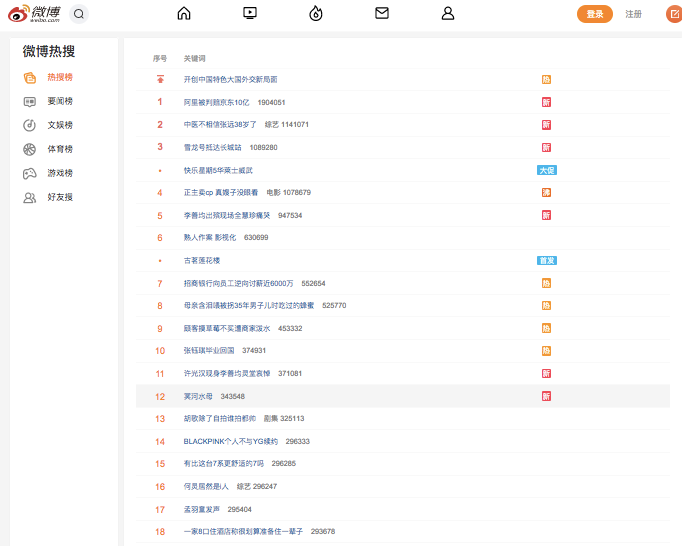
Task: Click 热 badge on 招商银行 row
Action: pos(546,283)
